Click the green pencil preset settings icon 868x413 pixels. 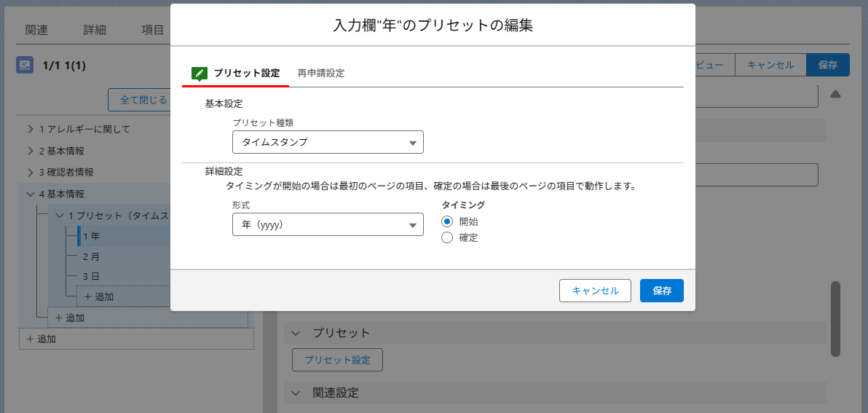[200, 74]
